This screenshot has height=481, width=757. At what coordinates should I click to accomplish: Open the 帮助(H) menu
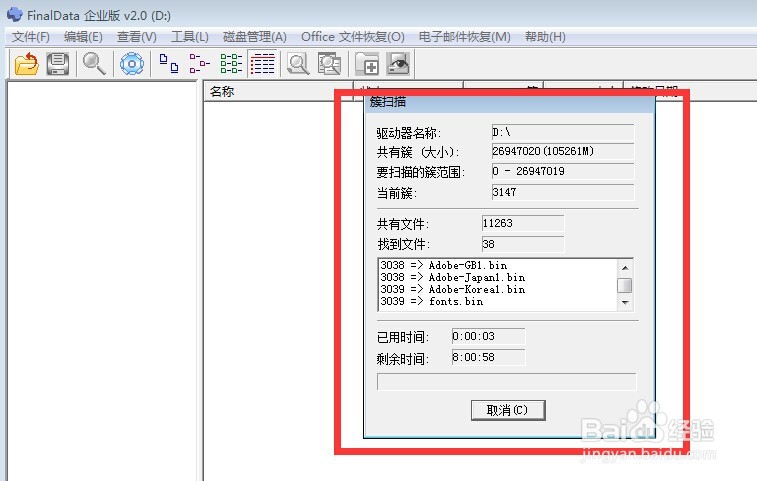click(545, 37)
